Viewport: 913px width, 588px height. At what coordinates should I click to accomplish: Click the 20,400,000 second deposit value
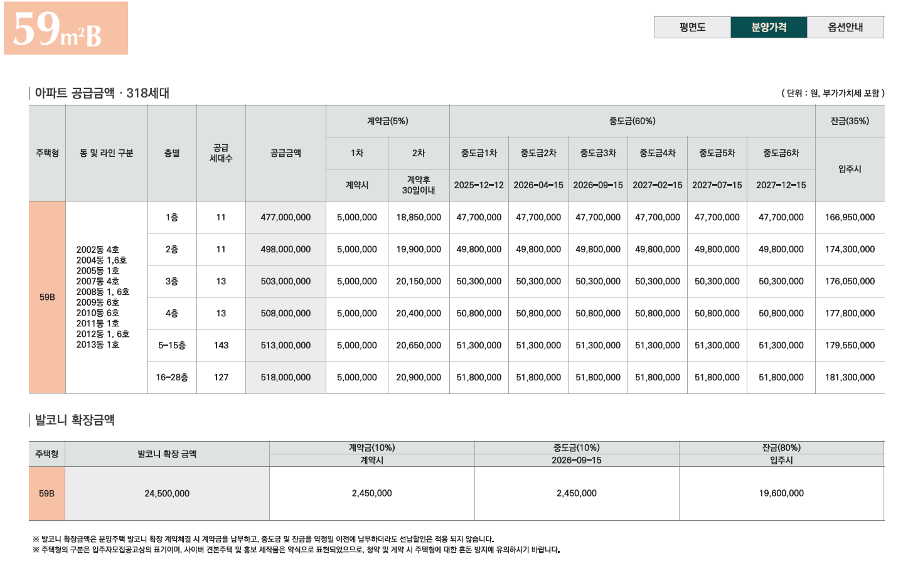(x=419, y=313)
